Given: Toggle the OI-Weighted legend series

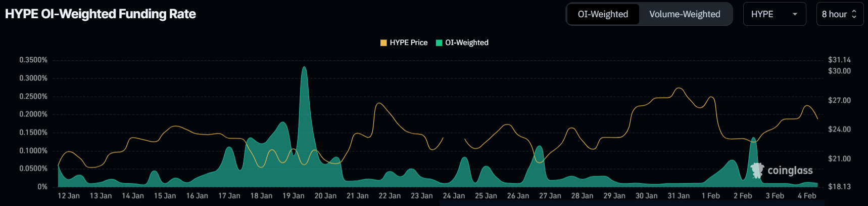Looking at the screenshot, I should pos(462,43).
